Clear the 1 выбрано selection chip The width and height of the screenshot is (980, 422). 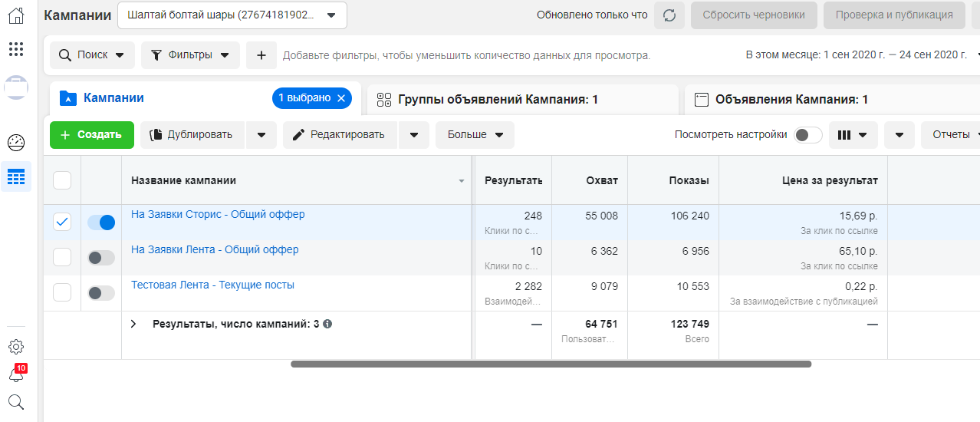tap(341, 98)
